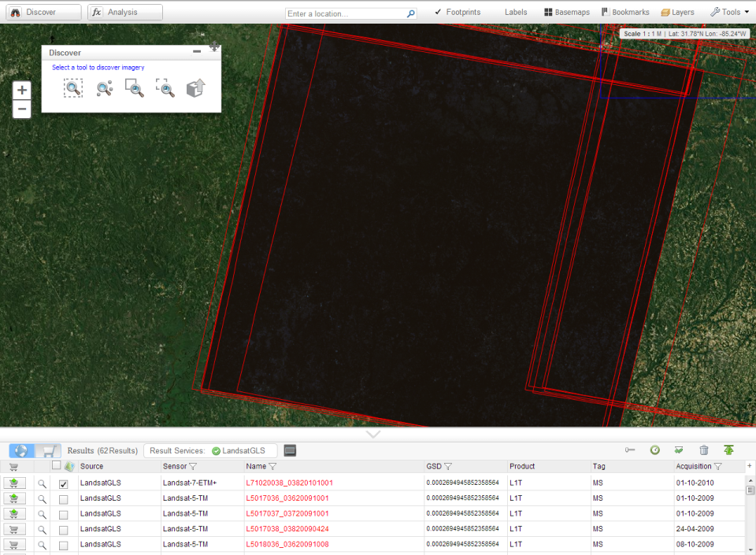Select the time-based dashed area search tool
This screenshot has width=756, height=555.
pos(165,88)
